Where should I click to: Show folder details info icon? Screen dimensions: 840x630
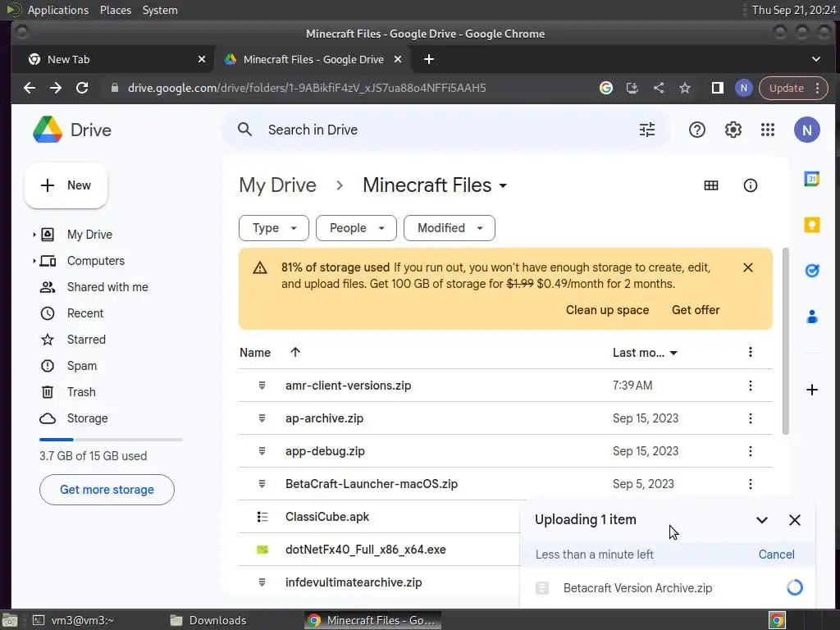pyautogui.click(x=750, y=185)
